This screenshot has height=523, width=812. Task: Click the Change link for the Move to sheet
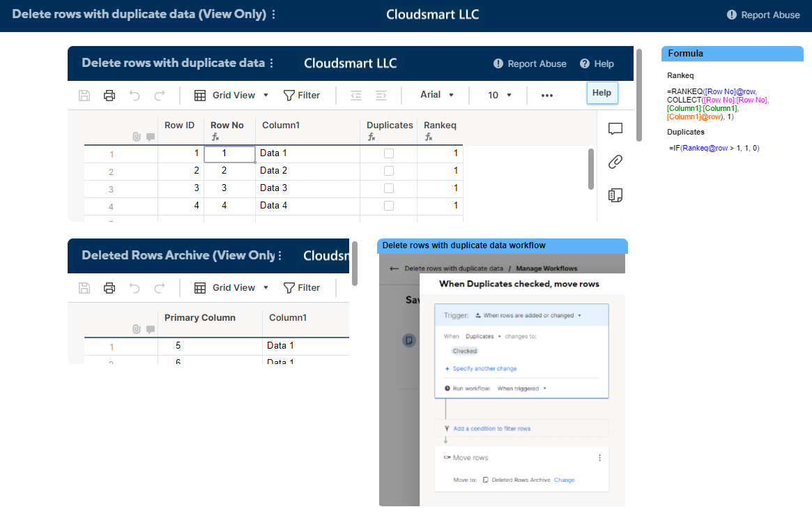565,480
